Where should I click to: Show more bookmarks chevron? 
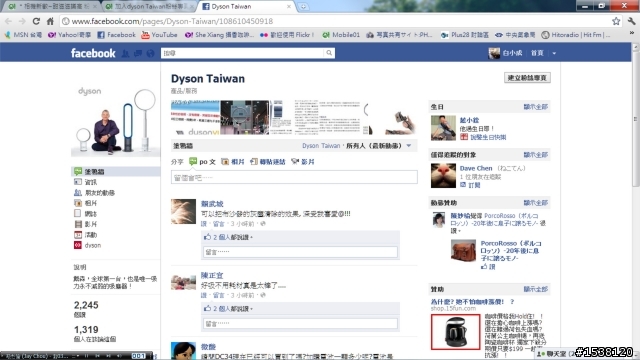[x=632, y=33]
